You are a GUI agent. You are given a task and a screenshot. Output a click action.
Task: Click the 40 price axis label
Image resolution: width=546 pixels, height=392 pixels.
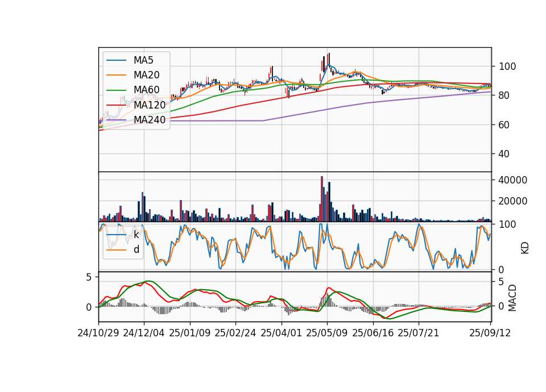tap(504, 154)
